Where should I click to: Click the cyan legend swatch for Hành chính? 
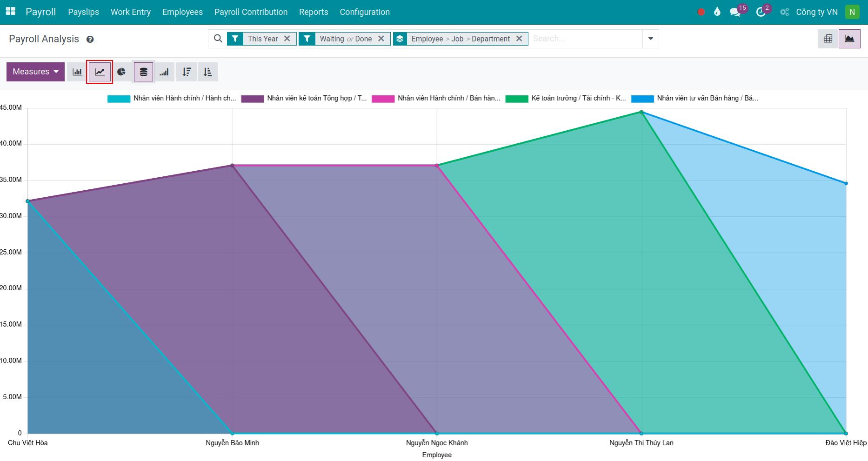click(118, 98)
